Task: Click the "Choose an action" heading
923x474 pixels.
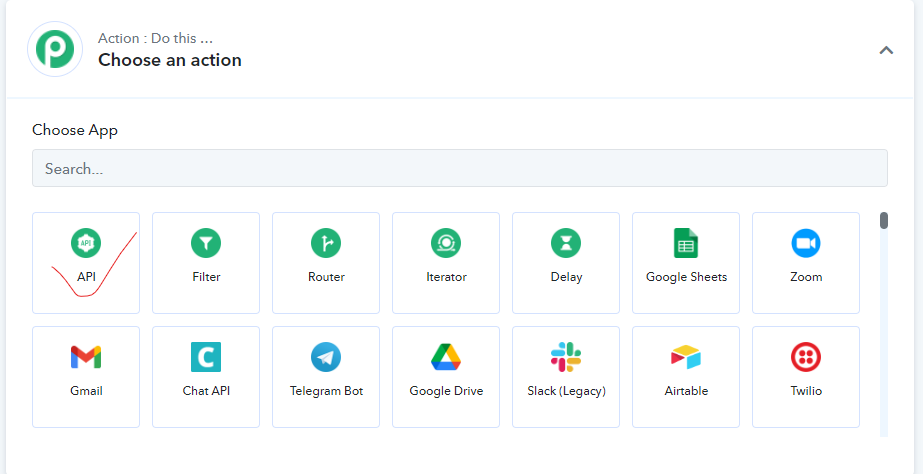Action: pyautogui.click(x=170, y=60)
